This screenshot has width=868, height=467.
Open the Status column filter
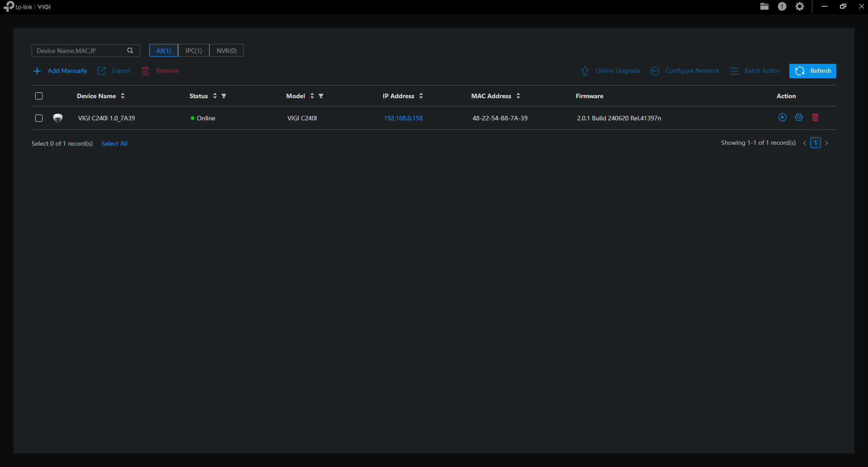pyautogui.click(x=224, y=96)
